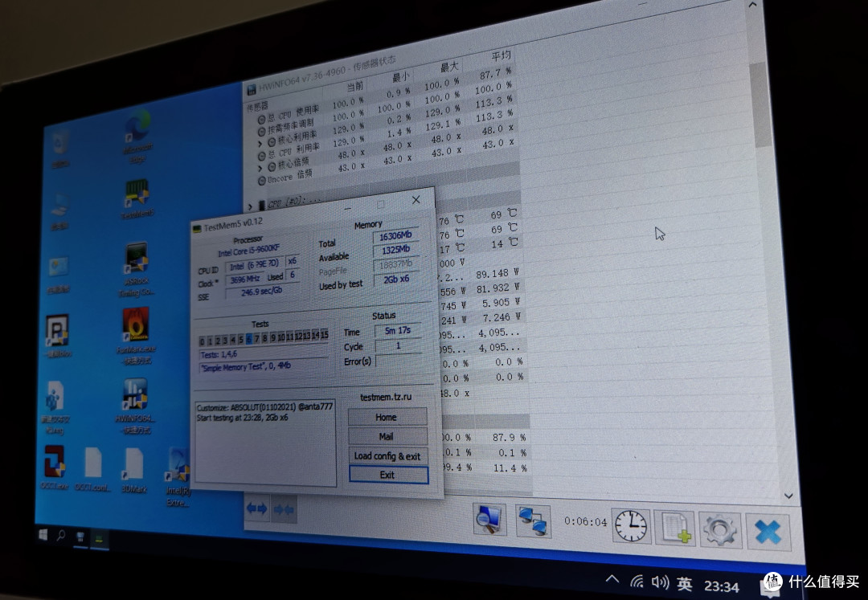Click TestMem5 Cycle value 1 field
Image resolution: width=868 pixels, height=600 pixels.
point(398,346)
